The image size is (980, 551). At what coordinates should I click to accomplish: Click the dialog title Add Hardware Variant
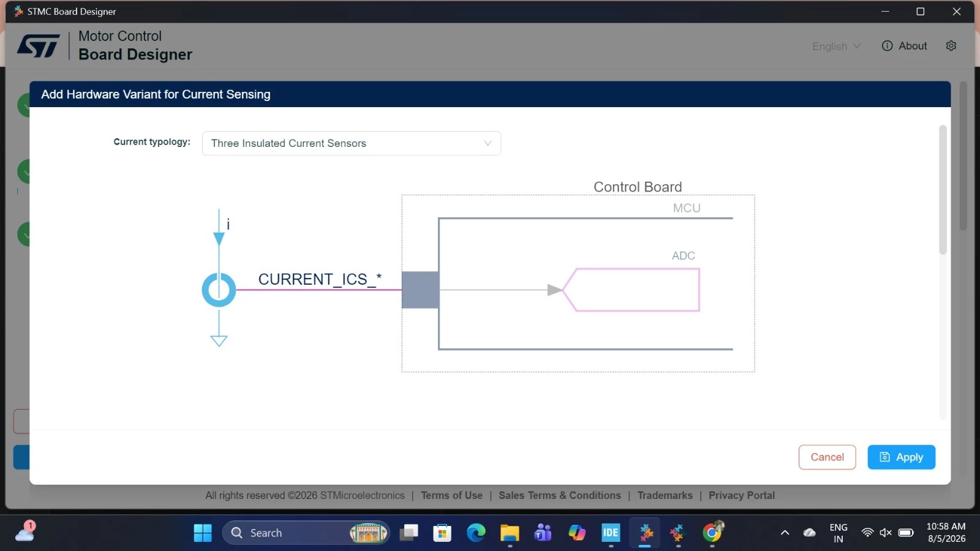click(x=156, y=94)
